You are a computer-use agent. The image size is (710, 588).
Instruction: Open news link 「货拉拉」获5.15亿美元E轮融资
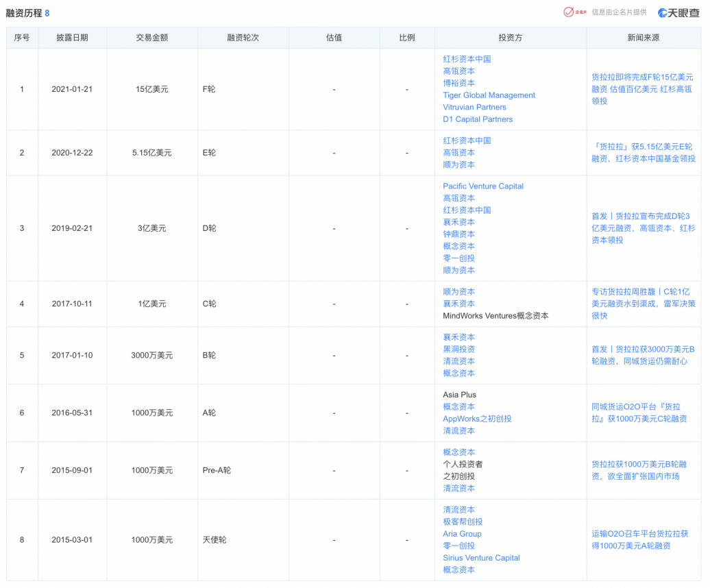click(x=643, y=153)
